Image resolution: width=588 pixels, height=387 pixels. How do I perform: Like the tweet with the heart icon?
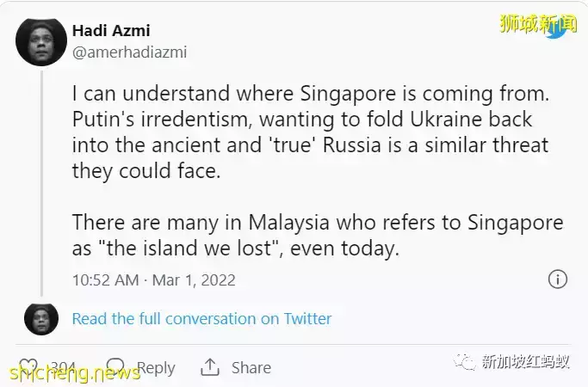coord(28,366)
